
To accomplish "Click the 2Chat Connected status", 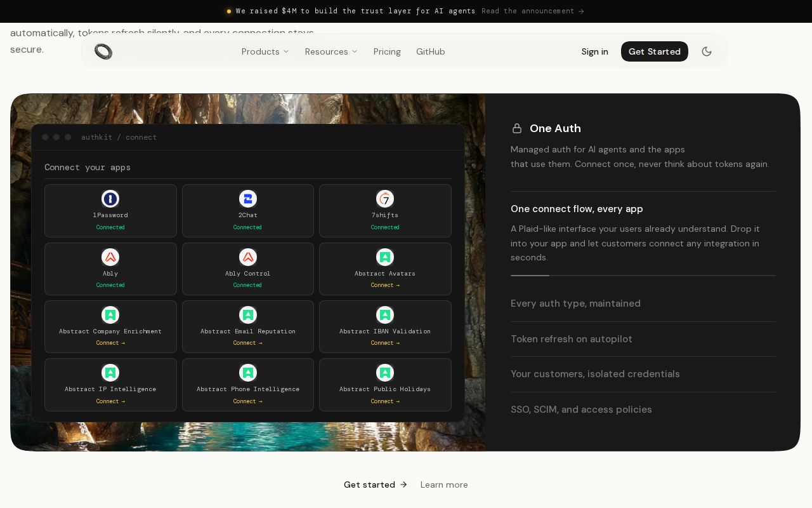I will pos(248,227).
